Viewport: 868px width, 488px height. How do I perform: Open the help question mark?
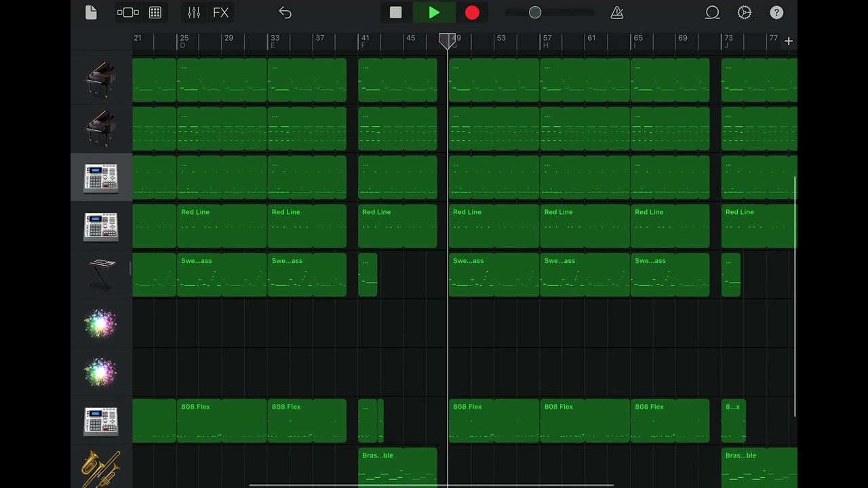[x=777, y=13]
